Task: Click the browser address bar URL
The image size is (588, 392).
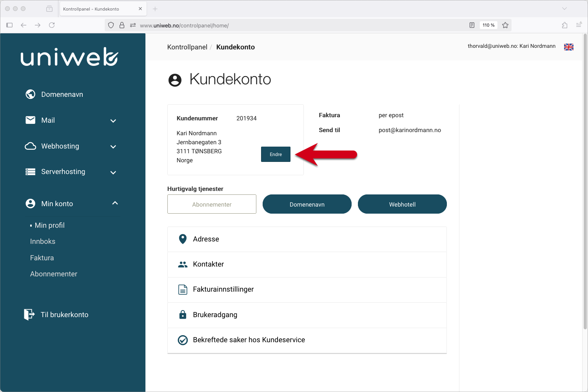Action: (184, 25)
